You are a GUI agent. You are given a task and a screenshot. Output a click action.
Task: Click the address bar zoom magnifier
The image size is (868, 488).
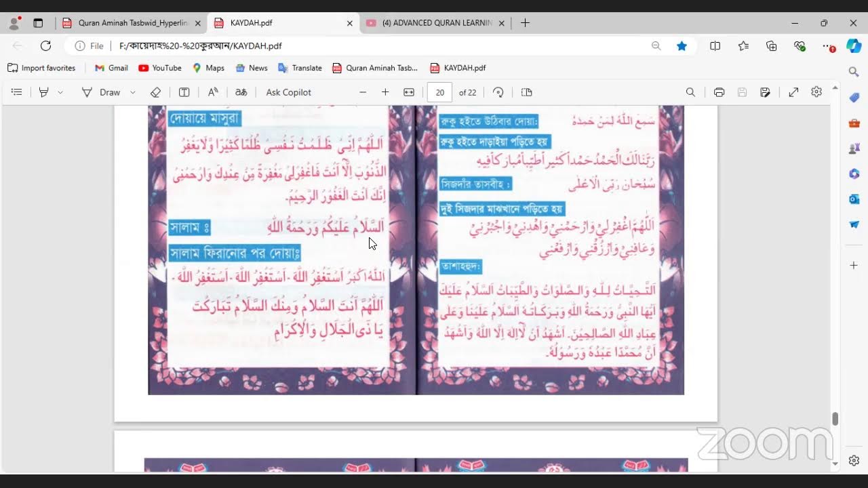pyautogui.click(x=656, y=46)
